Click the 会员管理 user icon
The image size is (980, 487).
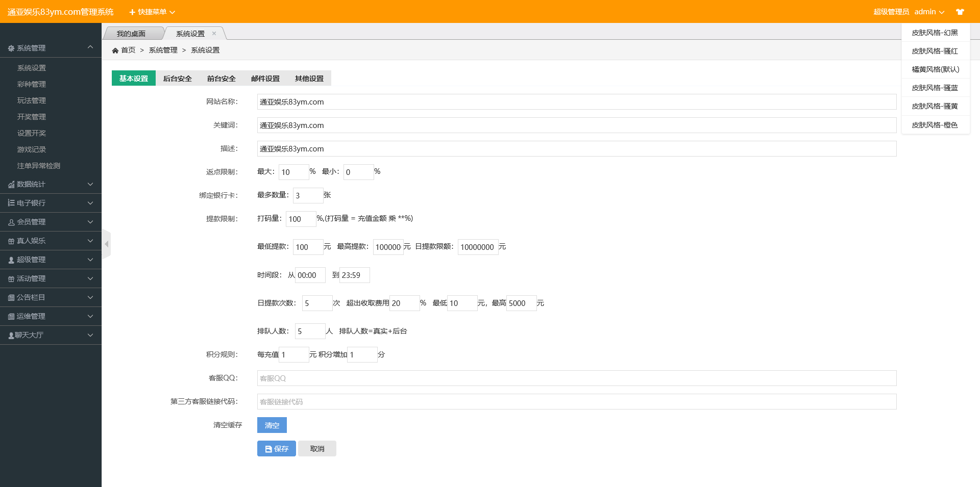(11, 222)
